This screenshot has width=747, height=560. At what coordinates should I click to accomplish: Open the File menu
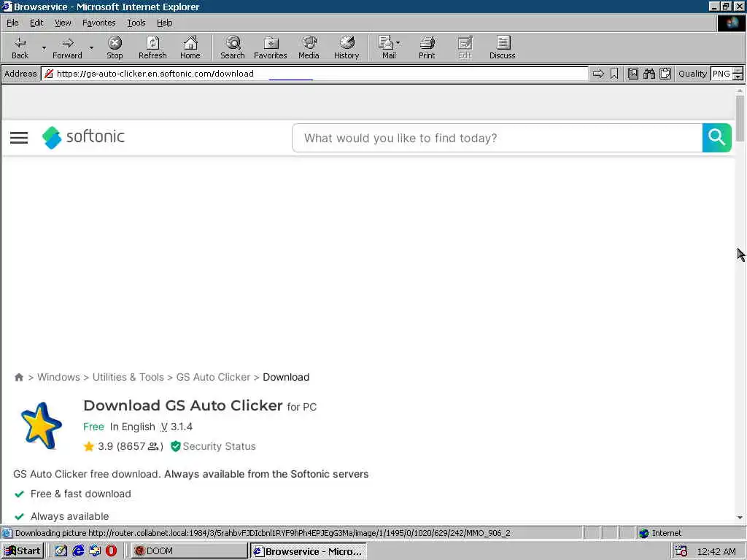[12, 23]
